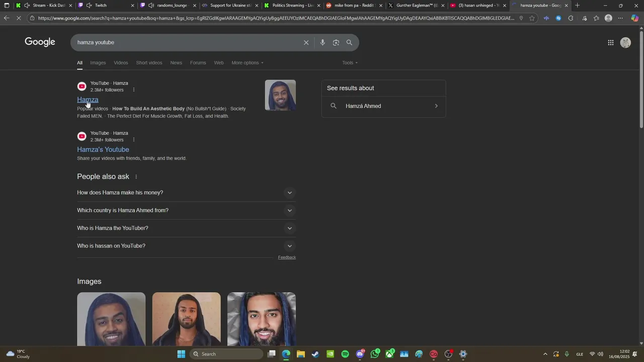Viewport: 644px width, 362px height.
Task: Open the Google apps grid
Action: click(x=610, y=43)
